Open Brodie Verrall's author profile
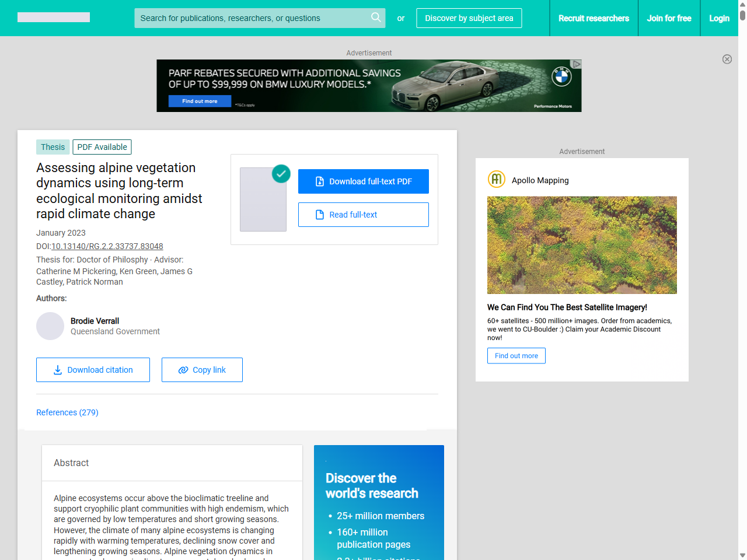This screenshot has height=560, width=747. [95, 321]
